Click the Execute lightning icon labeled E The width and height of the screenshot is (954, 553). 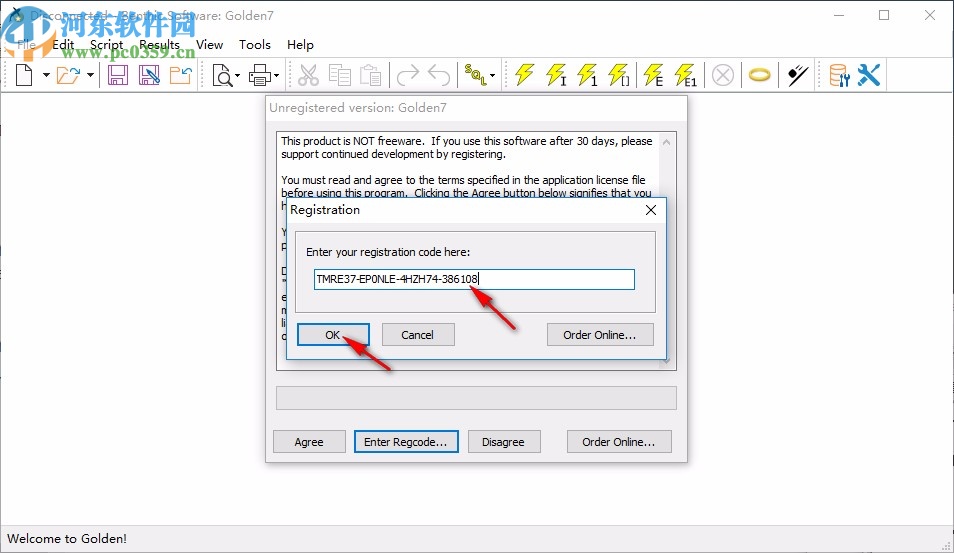pos(653,75)
